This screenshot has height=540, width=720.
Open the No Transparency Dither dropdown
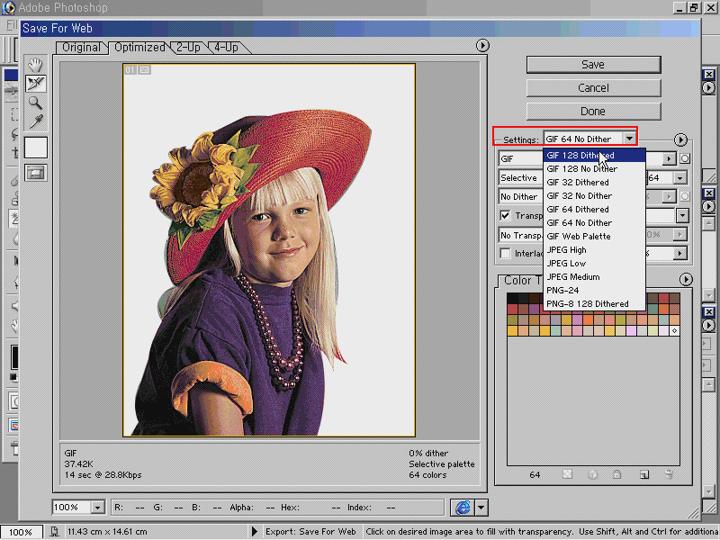coord(521,235)
